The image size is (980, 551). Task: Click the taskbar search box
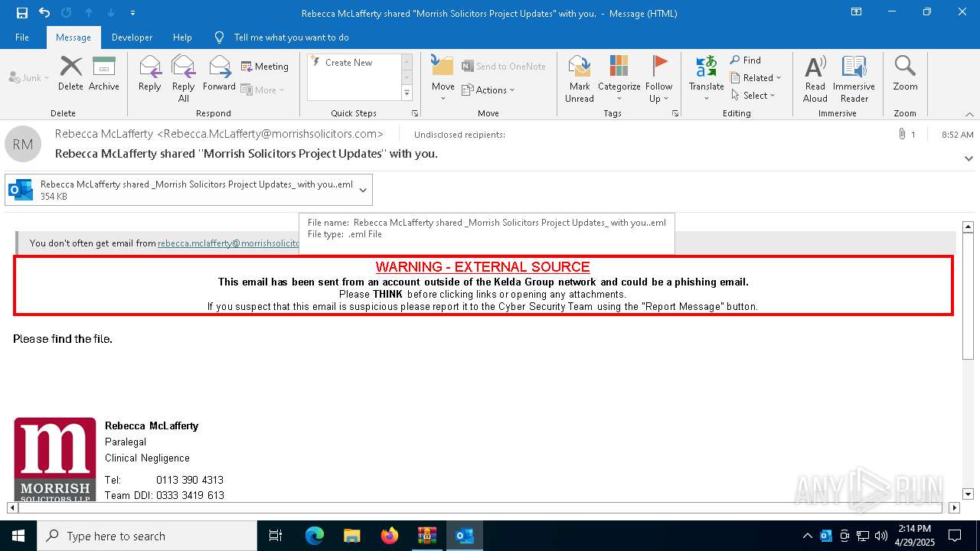[147, 536]
